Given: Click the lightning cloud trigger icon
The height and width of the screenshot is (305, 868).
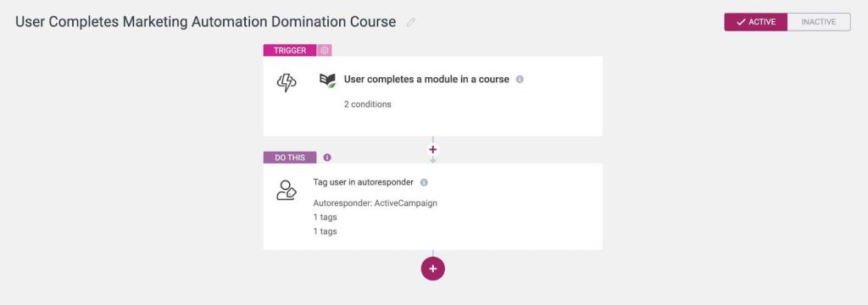Looking at the screenshot, I should pos(287,83).
